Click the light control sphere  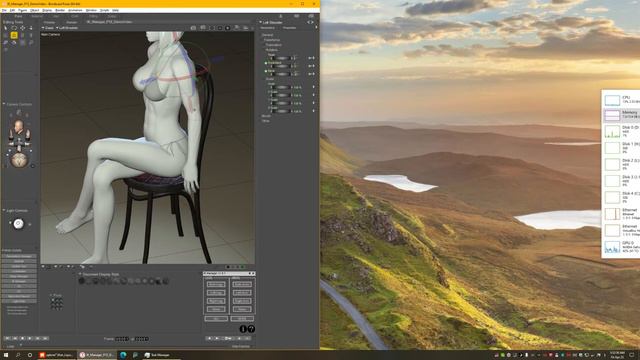(18, 224)
